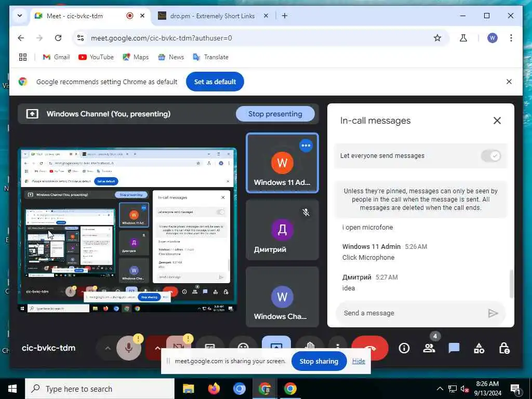The width and height of the screenshot is (532, 399).
Task: Click the "idea" chat message
Action: [x=349, y=288]
